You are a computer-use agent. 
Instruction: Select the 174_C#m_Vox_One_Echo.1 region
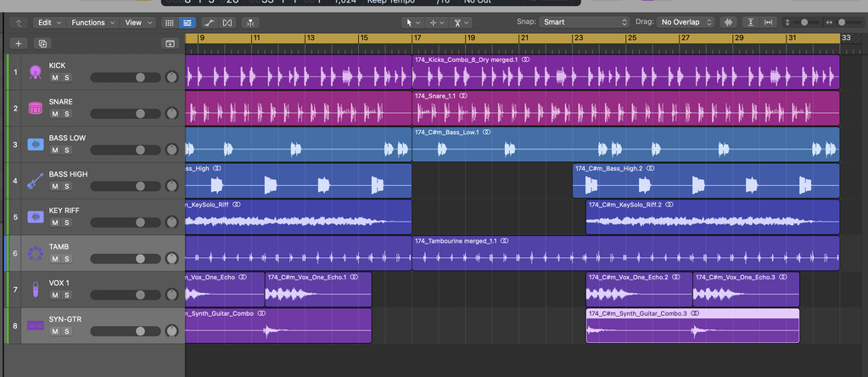pyautogui.click(x=318, y=290)
